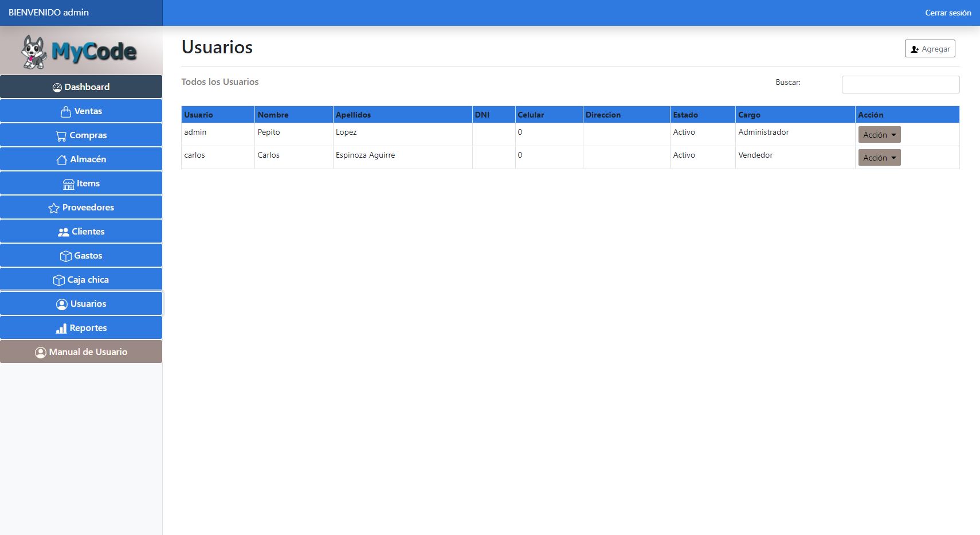Open the Manual de Usuario entry

coord(81,352)
